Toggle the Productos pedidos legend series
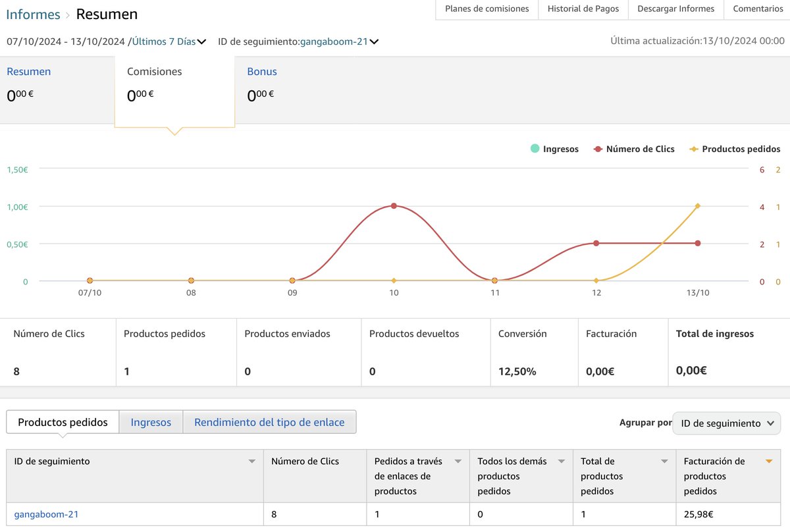The width and height of the screenshot is (790, 532). pos(735,149)
